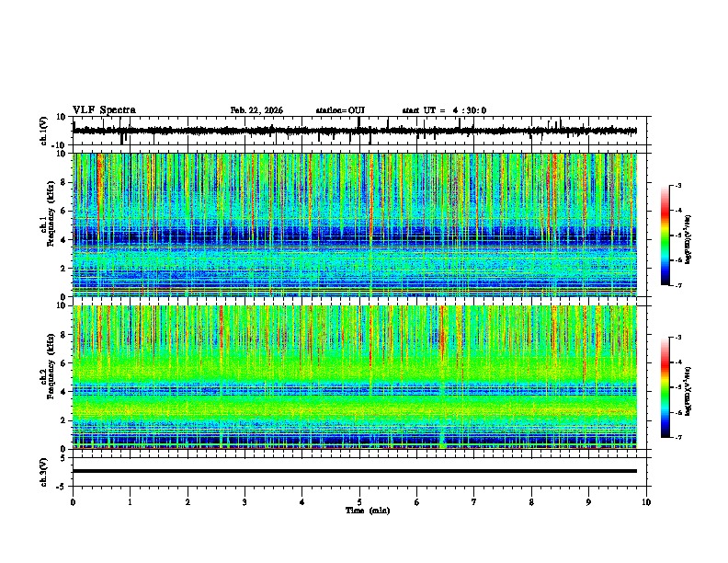Click the '9' tick label on Time axis
The width and height of the screenshot is (728, 563).
point(588,502)
